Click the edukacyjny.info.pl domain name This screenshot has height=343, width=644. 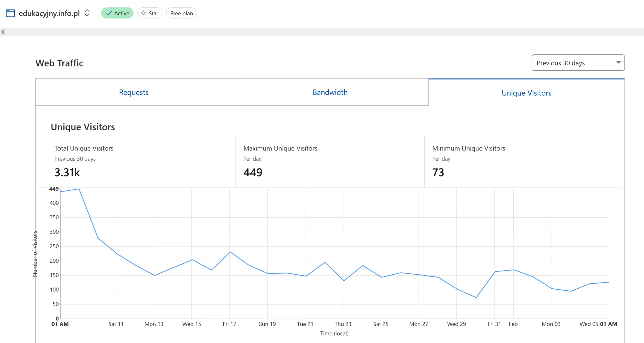(49, 13)
